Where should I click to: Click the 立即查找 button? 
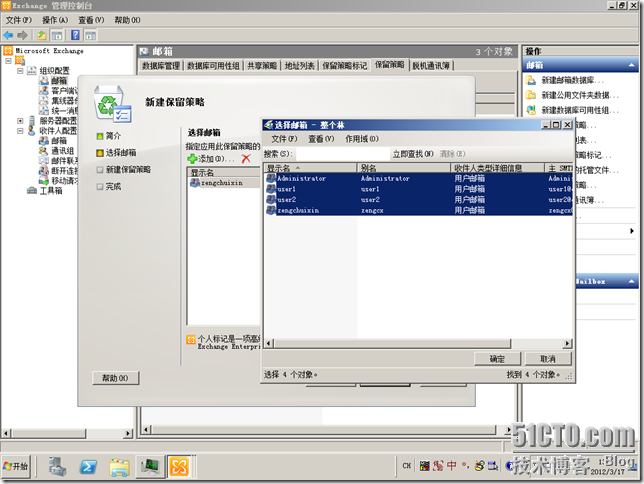point(413,154)
